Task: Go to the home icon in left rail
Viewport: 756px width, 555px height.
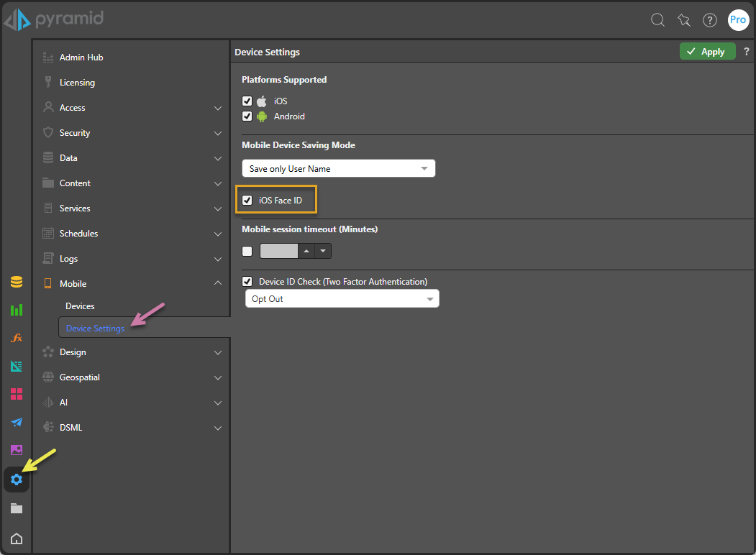Action: point(17,538)
